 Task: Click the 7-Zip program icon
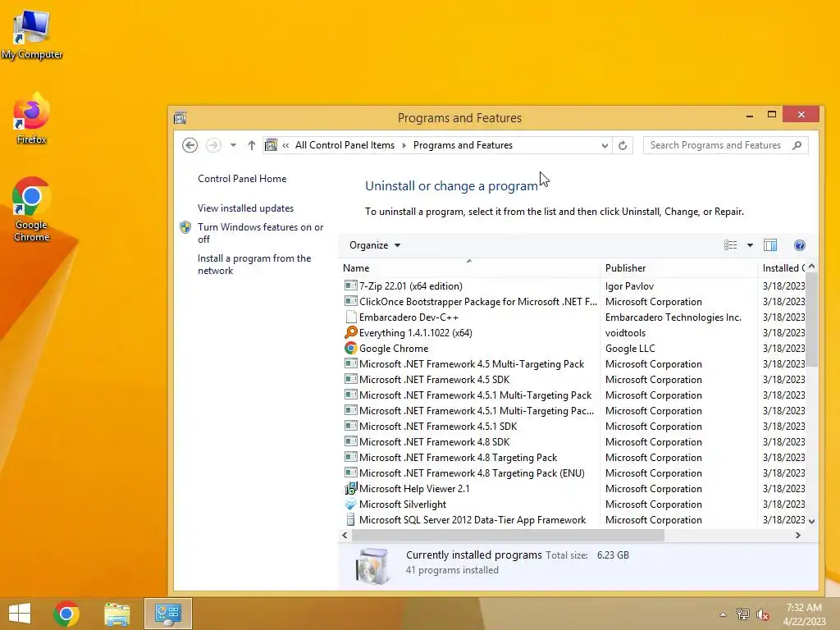[x=350, y=285]
